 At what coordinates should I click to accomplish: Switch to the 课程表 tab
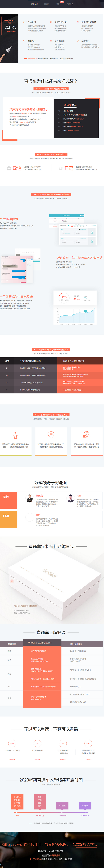tap(46, 4)
